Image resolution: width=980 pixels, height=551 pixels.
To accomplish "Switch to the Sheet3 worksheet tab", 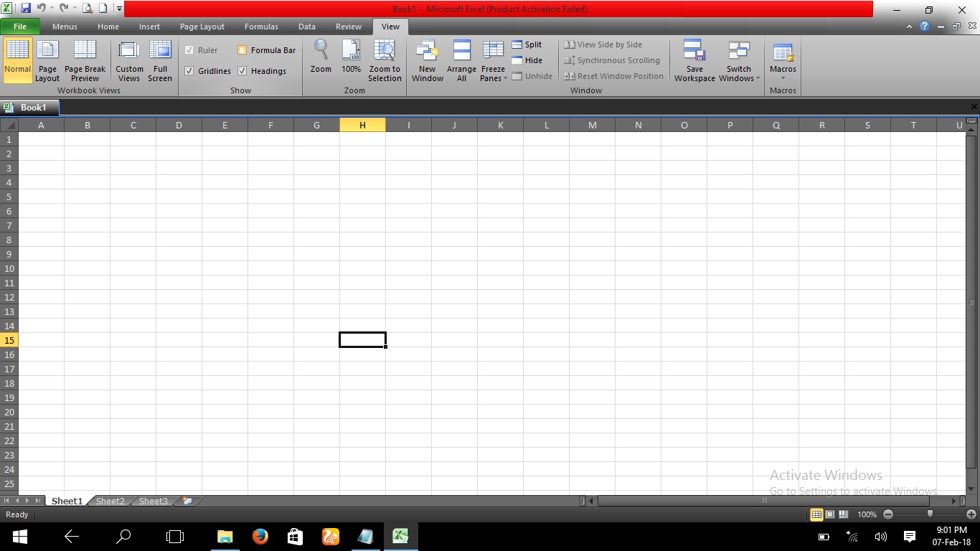I will (x=154, y=501).
